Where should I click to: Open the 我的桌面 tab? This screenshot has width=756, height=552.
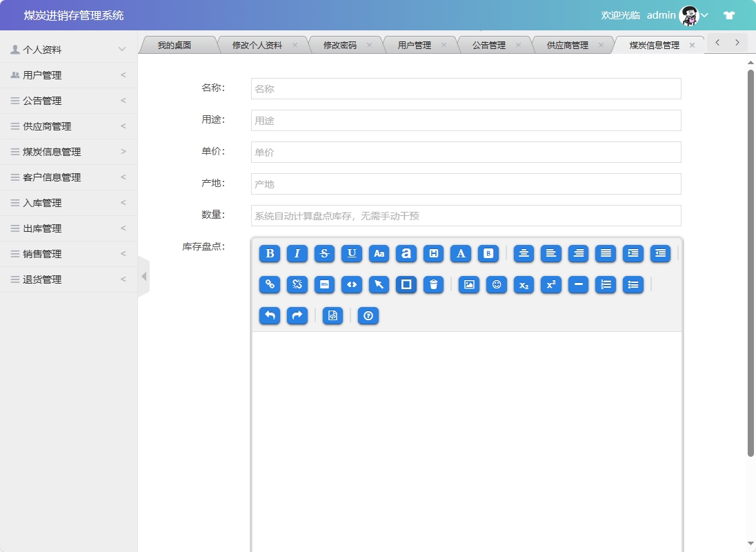pos(178,43)
